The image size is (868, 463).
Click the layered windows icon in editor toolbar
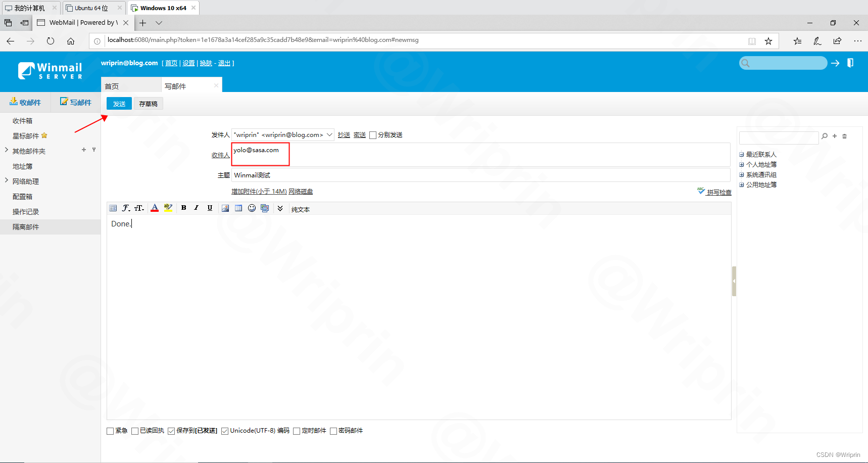pyautogui.click(x=265, y=208)
